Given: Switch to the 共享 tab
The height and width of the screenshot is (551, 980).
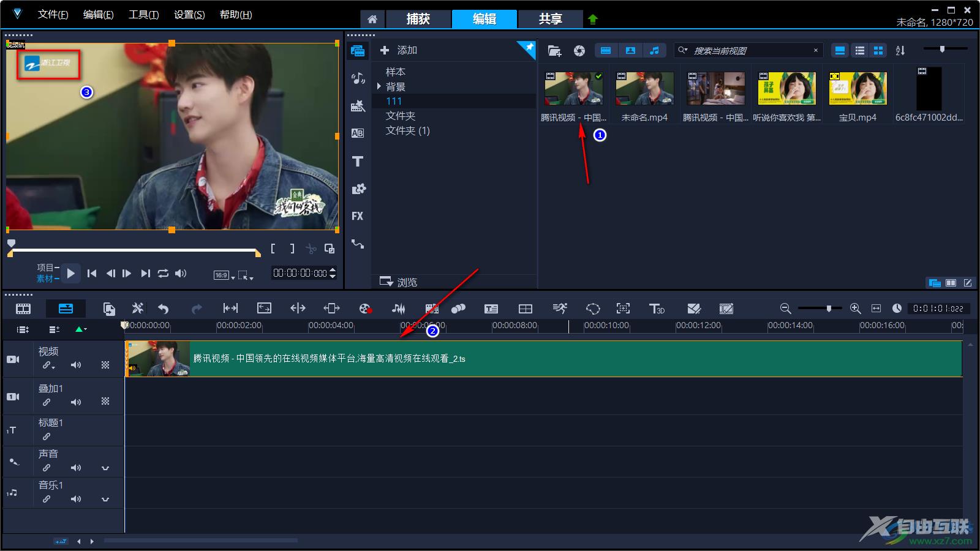Looking at the screenshot, I should tap(550, 19).
